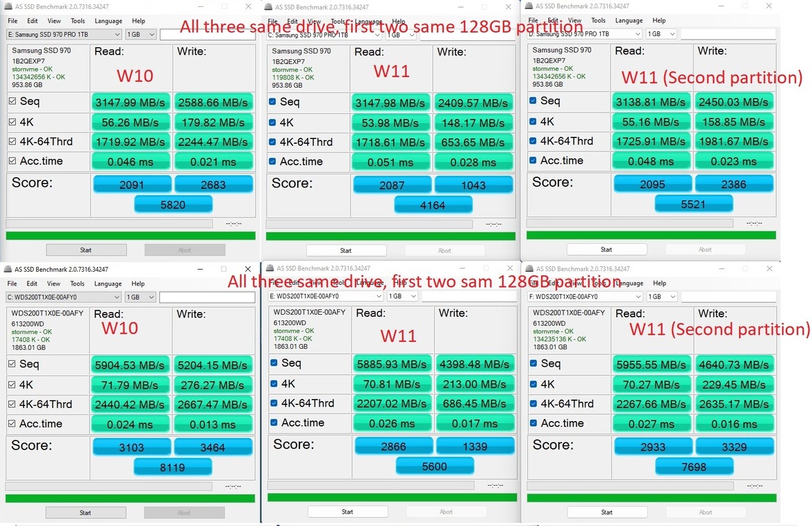This screenshot has width=812, height=526.
Task: Open the F: WDS200T1X0E-00AFY0 drive dropdown
Action: click(x=585, y=297)
